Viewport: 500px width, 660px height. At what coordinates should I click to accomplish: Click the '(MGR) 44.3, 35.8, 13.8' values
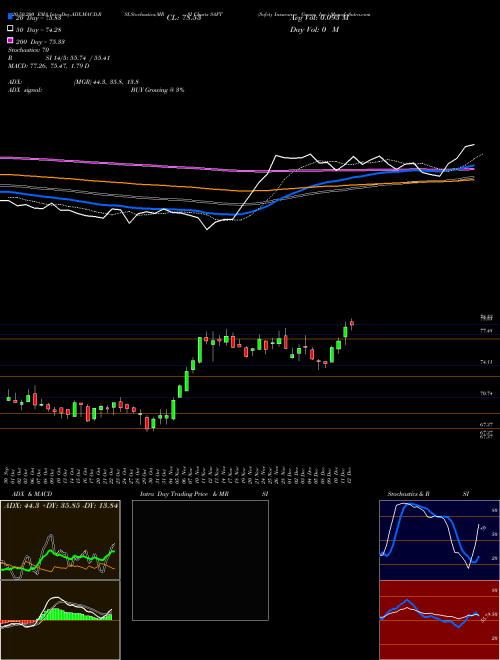tap(106, 82)
